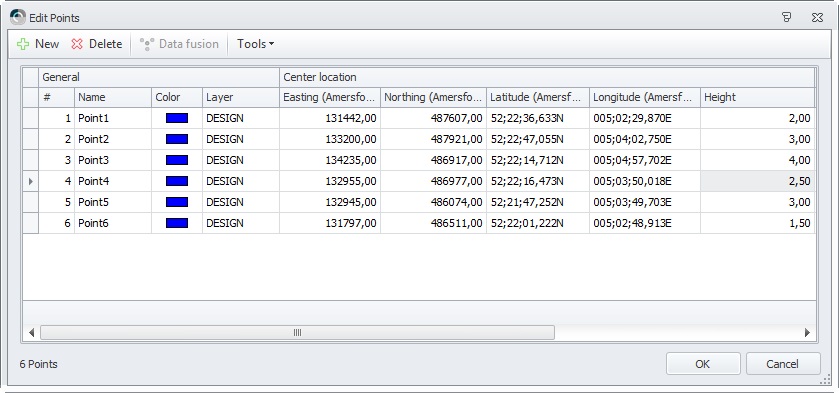Viewport: 839px width, 393px height.
Task: Open the blue color swatch for Point3
Action: click(x=177, y=160)
